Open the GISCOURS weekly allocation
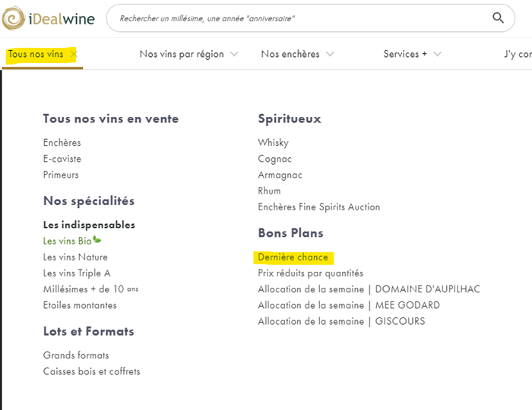Viewport: 532px width, 410px height. tap(341, 321)
